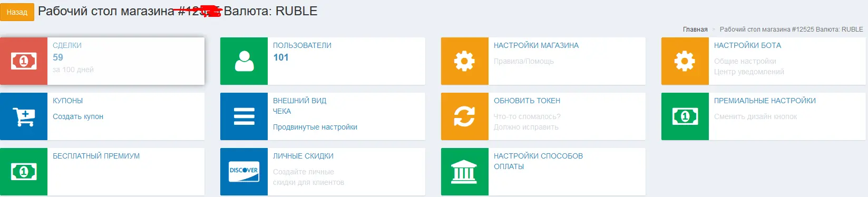Image resolution: width=868 pixels, height=197 pixels.
Task: Click the gear icon for Настройки магазина
Action: [x=465, y=61]
